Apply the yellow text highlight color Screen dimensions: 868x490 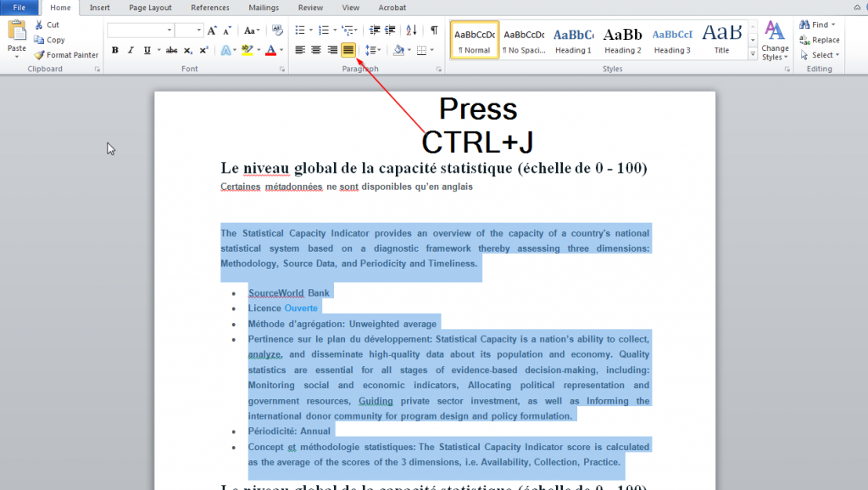pyautogui.click(x=247, y=50)
